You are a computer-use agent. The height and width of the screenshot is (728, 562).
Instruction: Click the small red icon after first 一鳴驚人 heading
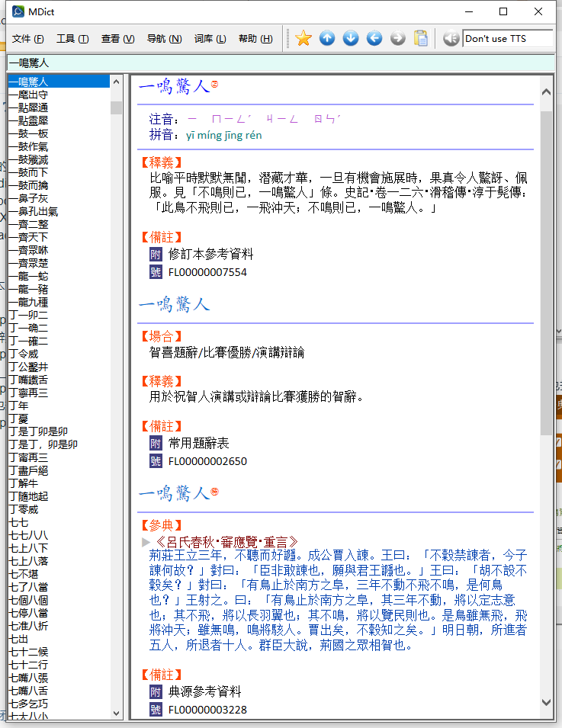[214, 85]
